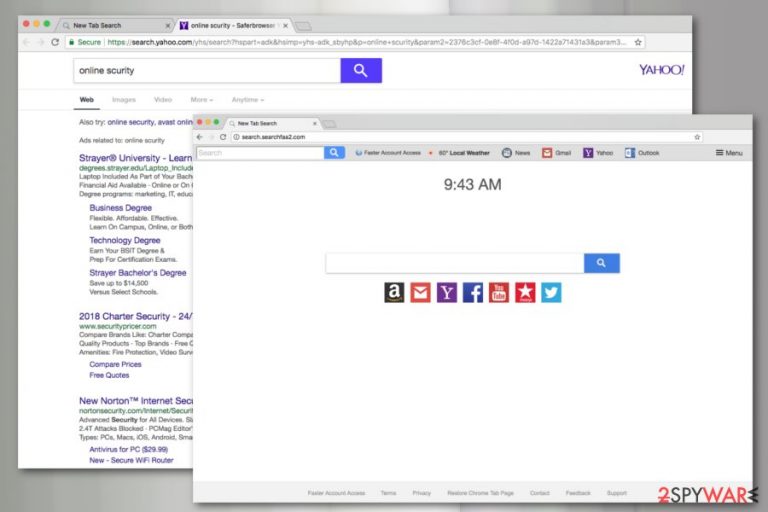This screenshot has width=768, height=512.
Task: Click online security suggestion link
Action: click(x=131, y=122)
